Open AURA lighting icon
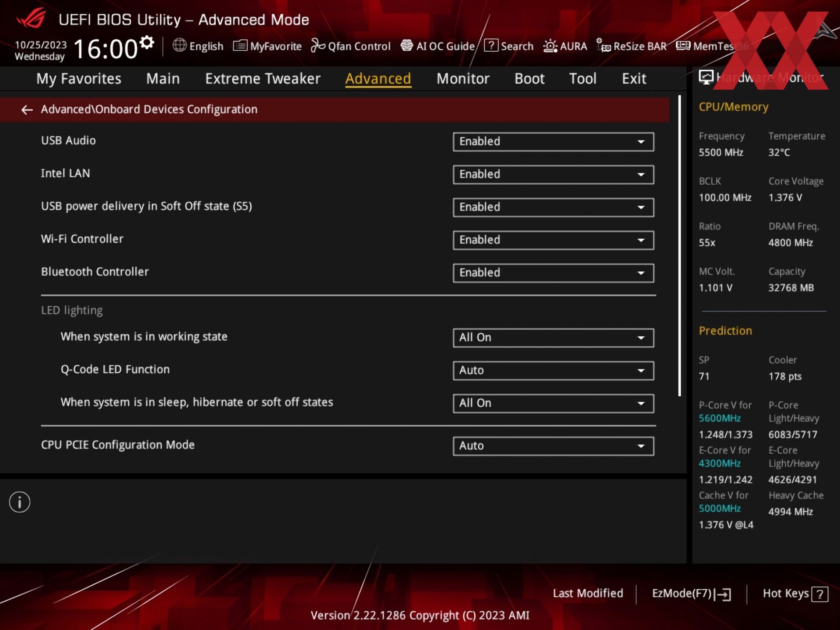840x630 pixels. pos(550,46)
